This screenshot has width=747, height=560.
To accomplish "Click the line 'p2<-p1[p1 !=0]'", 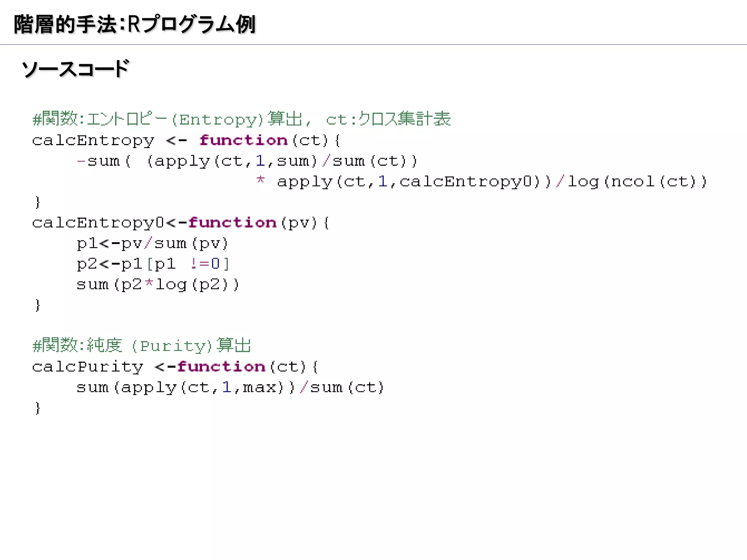I will tap(153, 264).
